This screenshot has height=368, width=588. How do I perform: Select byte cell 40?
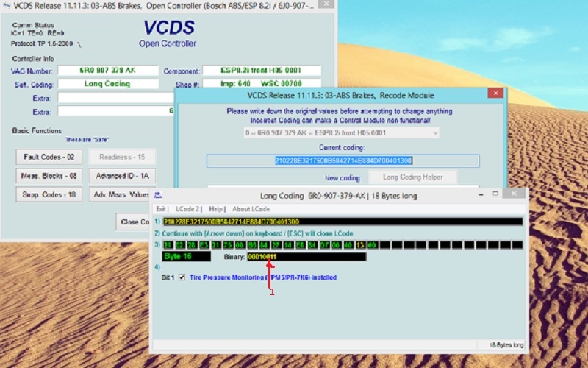coord(348,245)
